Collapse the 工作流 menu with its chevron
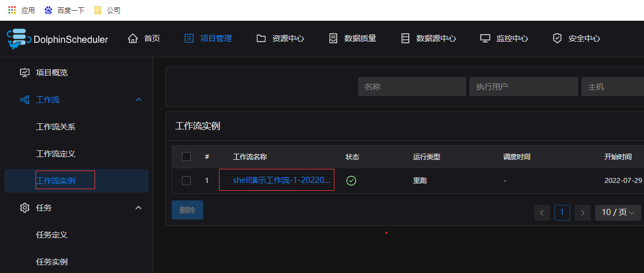 (x=138, y=100)
